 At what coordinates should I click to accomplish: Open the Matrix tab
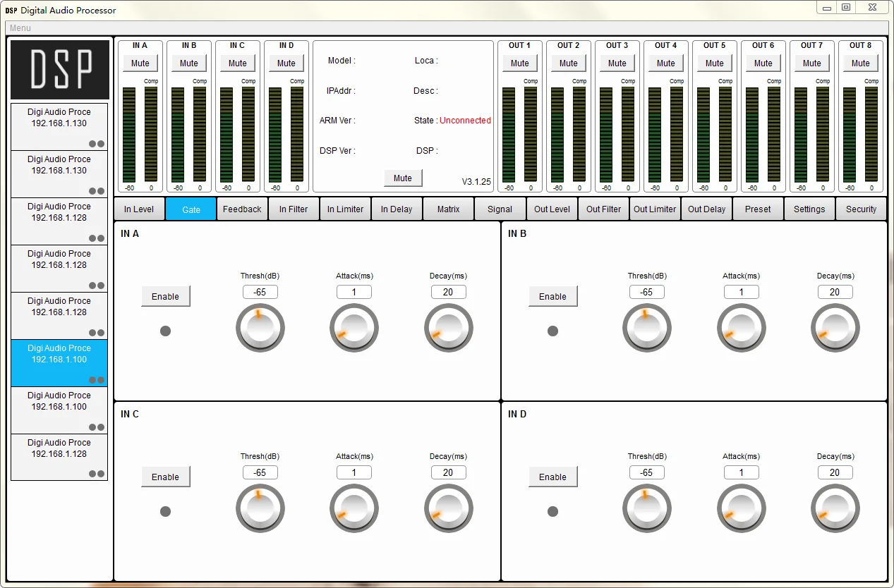coord(448,209)
